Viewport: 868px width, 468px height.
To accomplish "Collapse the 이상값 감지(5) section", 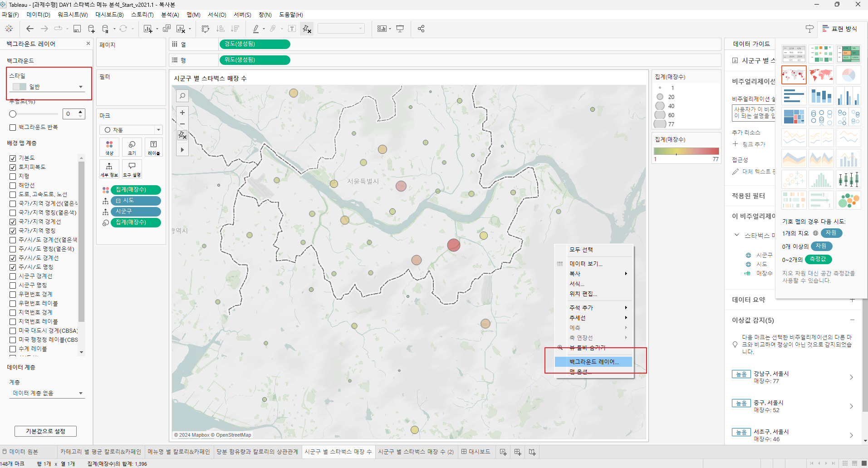I will pos(852,320).
